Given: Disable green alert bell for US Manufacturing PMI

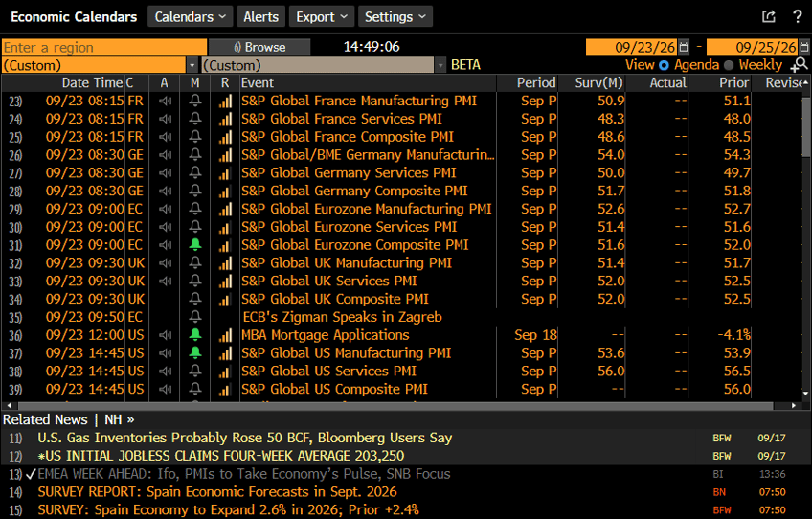Looking at the screenshot, I should pyautogui.click(x=195, y=352).
